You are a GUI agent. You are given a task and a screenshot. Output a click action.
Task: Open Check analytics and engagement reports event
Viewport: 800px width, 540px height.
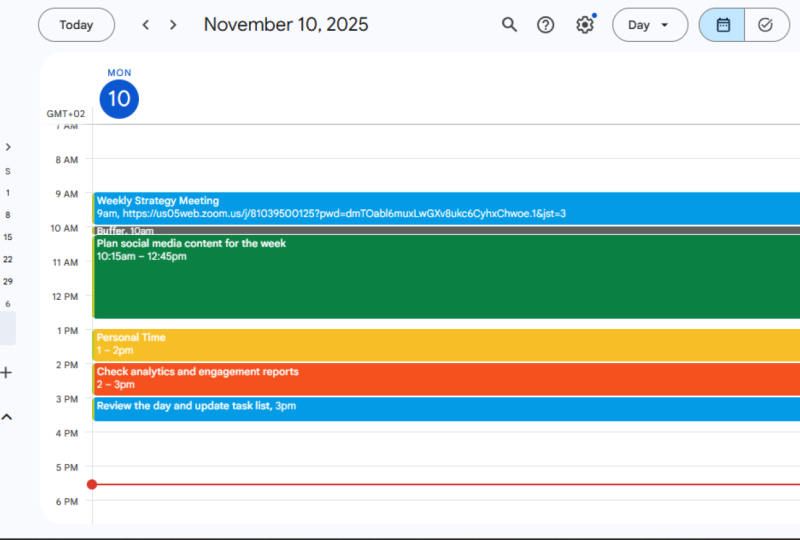[x=446, y=379]
